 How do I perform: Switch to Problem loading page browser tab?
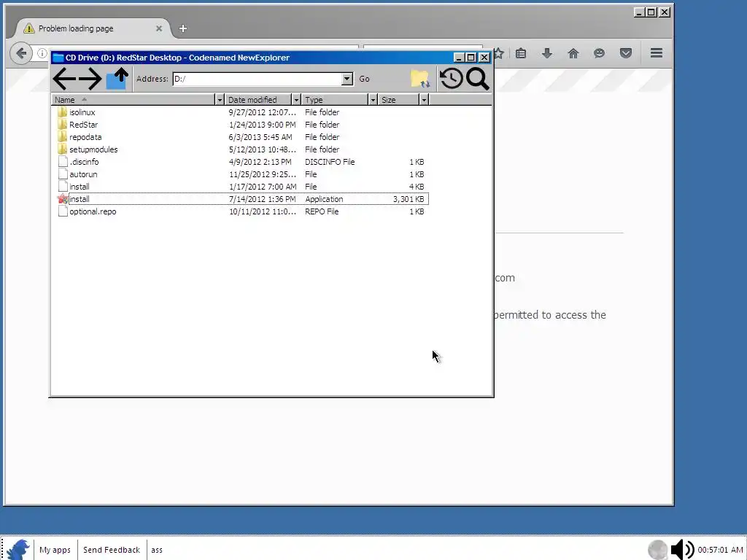point(93,28)
